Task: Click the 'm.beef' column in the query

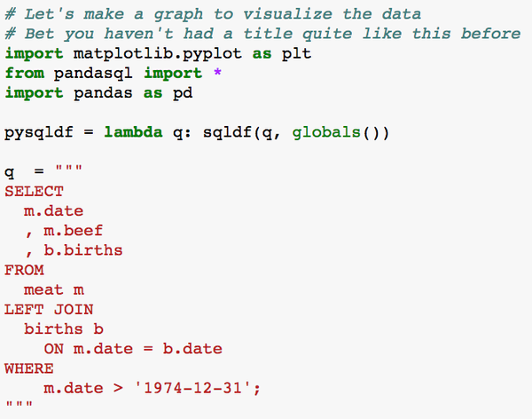Action: 74,230
